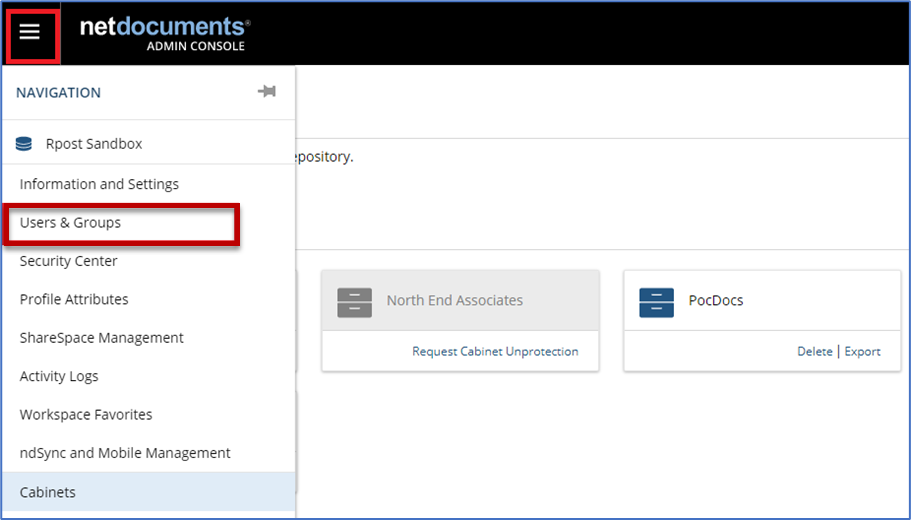Go to Security Center
The image size is (911, 520).
(x=68, y=261)
